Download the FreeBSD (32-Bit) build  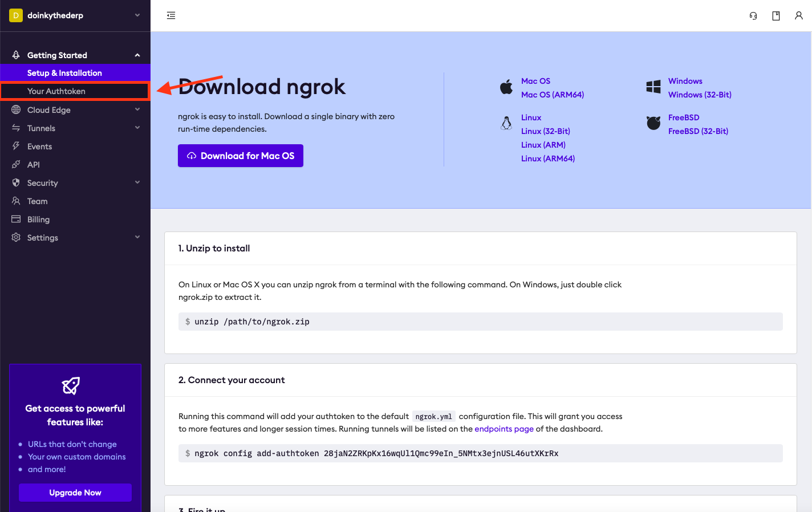pyautogui.click(x=698, y=131)
